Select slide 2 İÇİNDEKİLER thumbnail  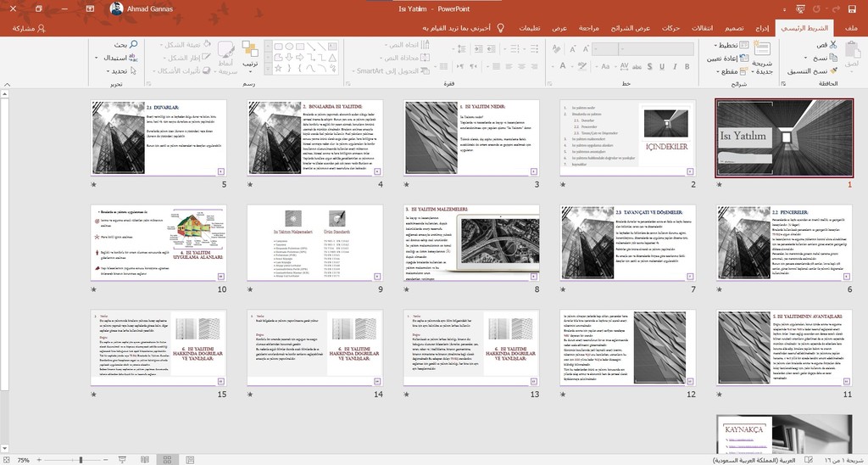click(x=628, y=138)
